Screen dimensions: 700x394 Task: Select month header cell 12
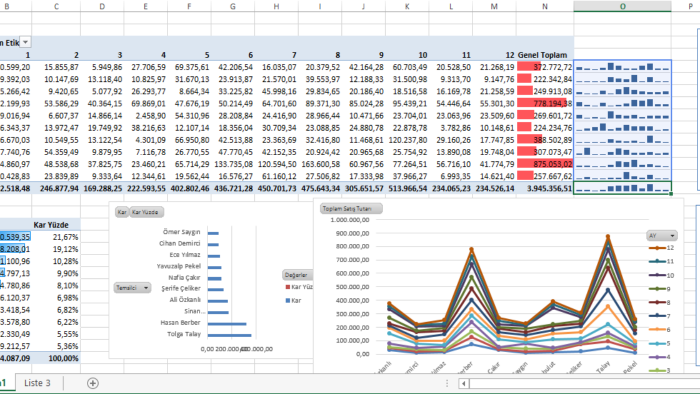click(x=494, y=55)
